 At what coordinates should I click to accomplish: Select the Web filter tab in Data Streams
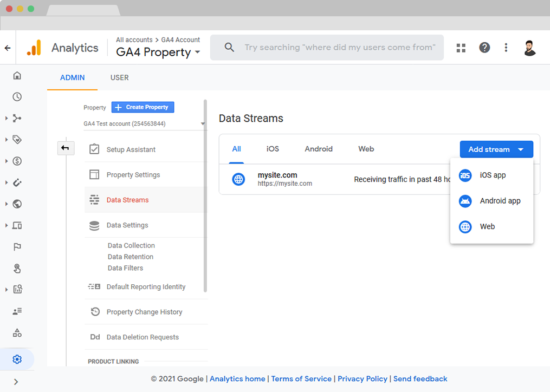click(x=366, y=148)
